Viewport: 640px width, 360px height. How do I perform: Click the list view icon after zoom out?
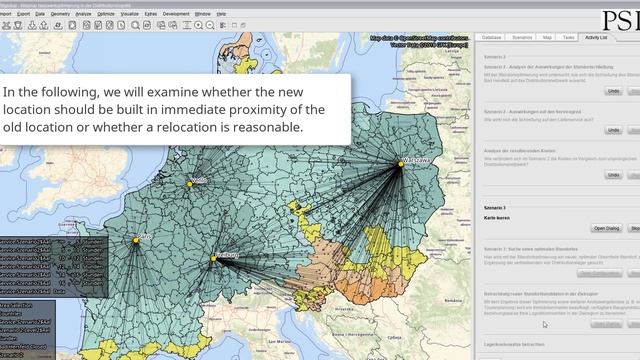[223, 25]
